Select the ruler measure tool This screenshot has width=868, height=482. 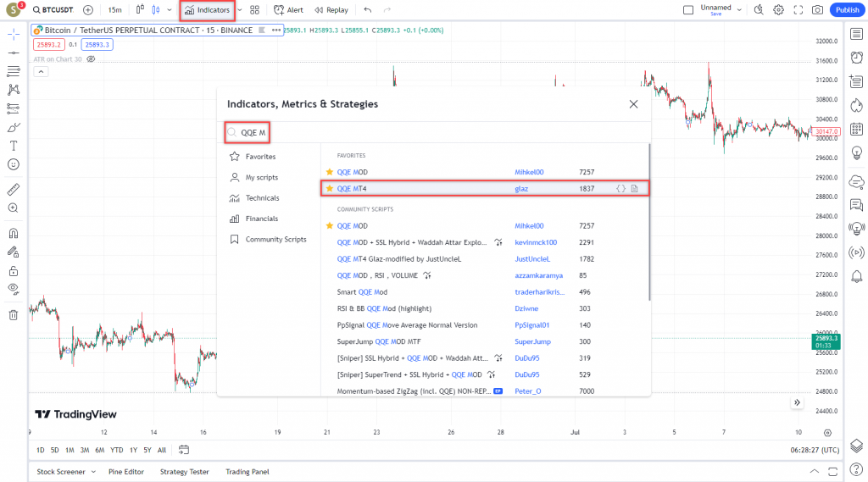coord(14,189)
